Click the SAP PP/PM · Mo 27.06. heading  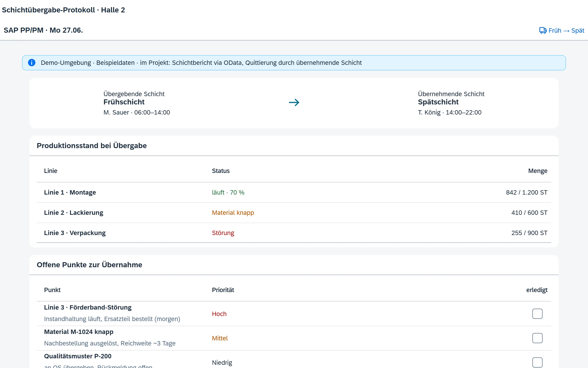43,30
